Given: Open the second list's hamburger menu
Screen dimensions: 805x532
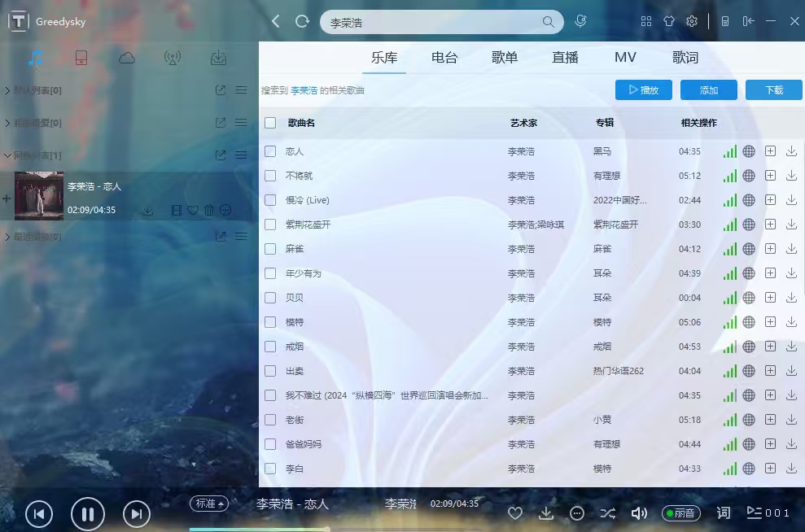Looking at the screenshot, I should (x=241, y=123).
